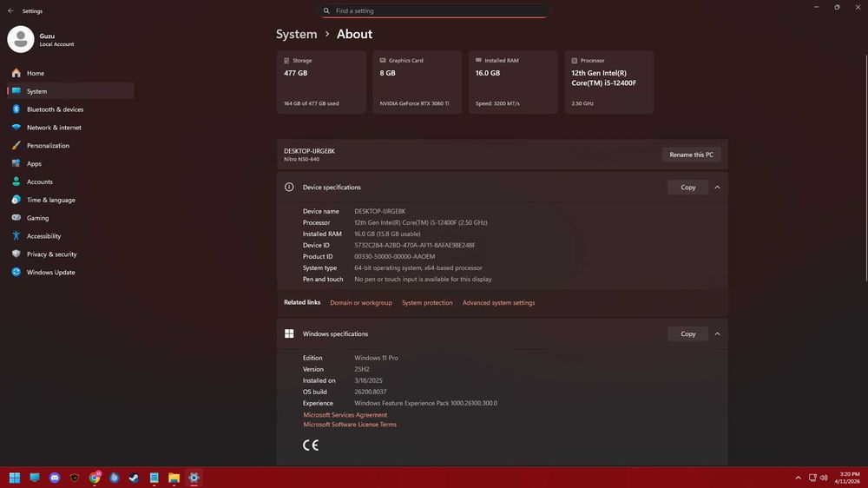
Task: Click the Product ID value 00330-50000-00000-AAOEM
Action: [x=395, y=256]
